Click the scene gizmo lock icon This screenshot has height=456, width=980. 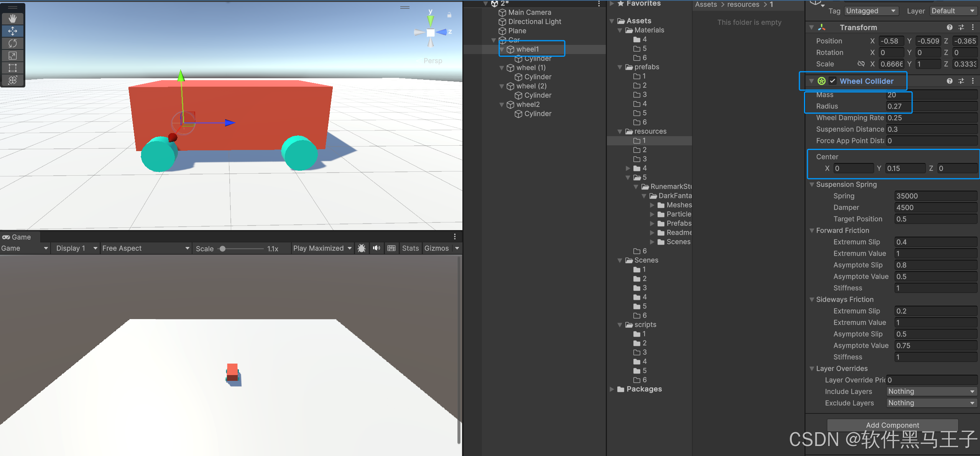(449, 15)
